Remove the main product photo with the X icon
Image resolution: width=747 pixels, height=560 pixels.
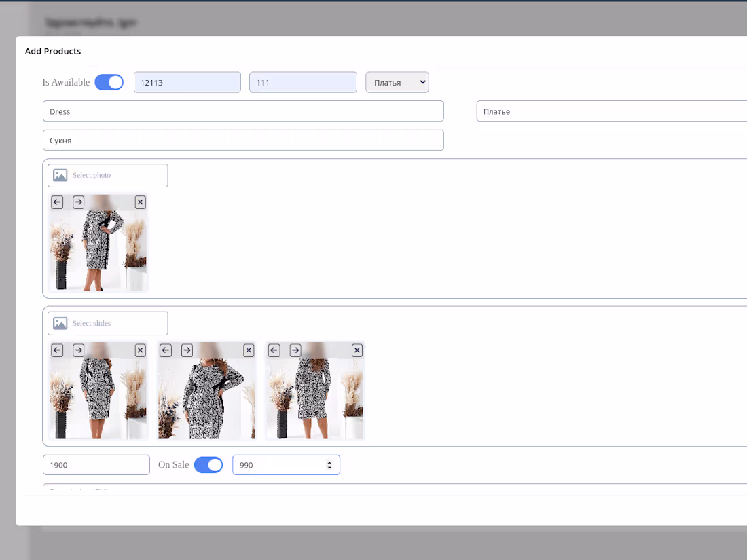tap(140, 202)
